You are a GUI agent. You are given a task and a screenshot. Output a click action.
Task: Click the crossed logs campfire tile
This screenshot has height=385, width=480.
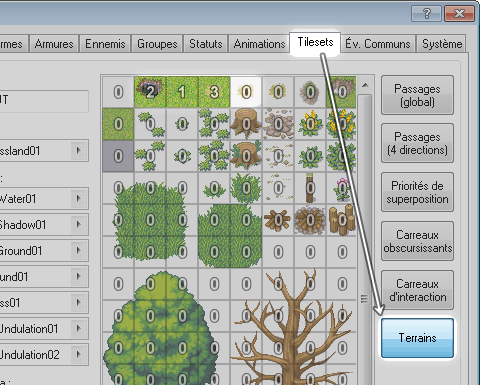(x=278, y=220)
